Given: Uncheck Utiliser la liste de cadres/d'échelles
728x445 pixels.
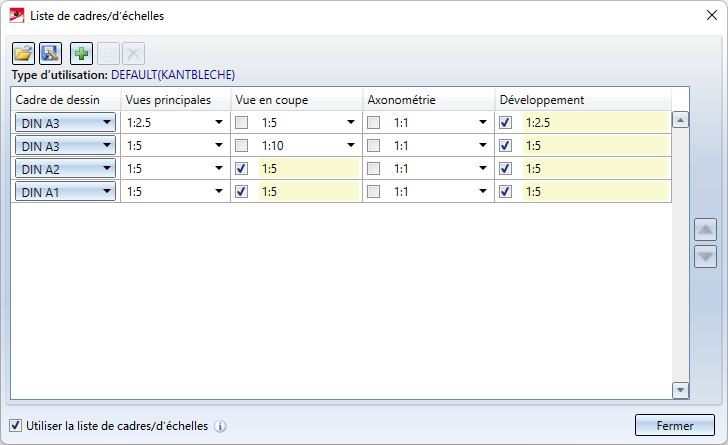Looking at the screenshot, I should coord(15,425).
